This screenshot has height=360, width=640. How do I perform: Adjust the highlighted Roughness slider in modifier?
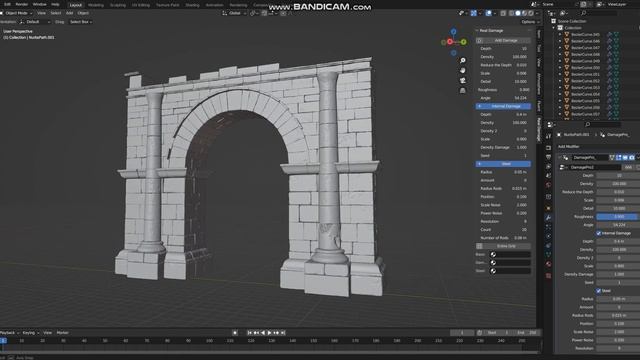coord(618,217)
